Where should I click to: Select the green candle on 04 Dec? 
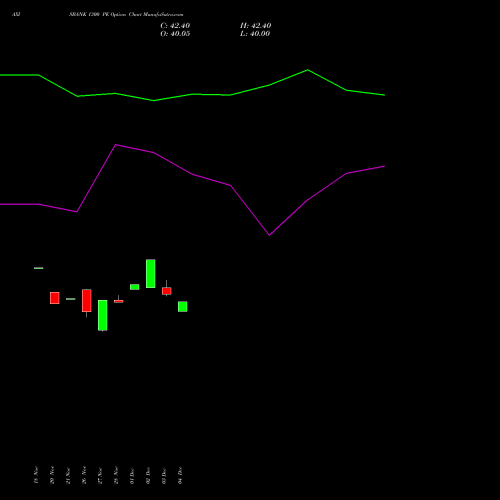click(x=183, y=307)
